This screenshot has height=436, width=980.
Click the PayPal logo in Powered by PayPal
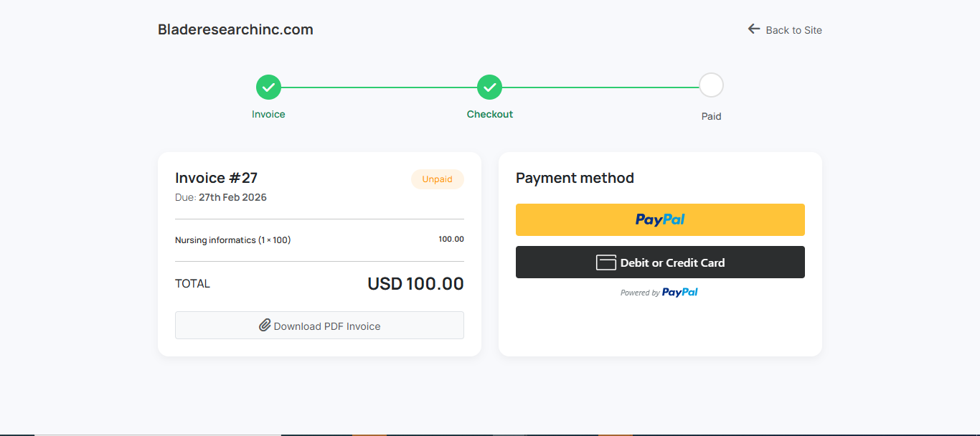point(680,292)
